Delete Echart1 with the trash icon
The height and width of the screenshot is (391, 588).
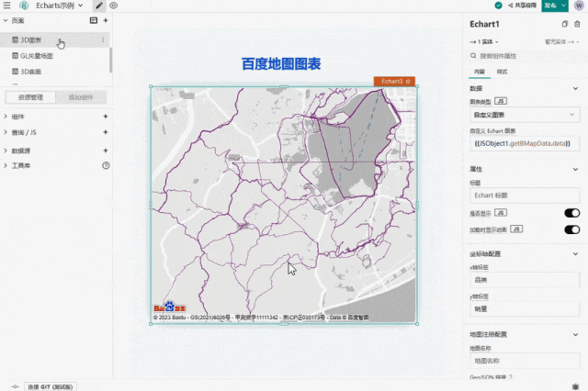tap(577, 24)
